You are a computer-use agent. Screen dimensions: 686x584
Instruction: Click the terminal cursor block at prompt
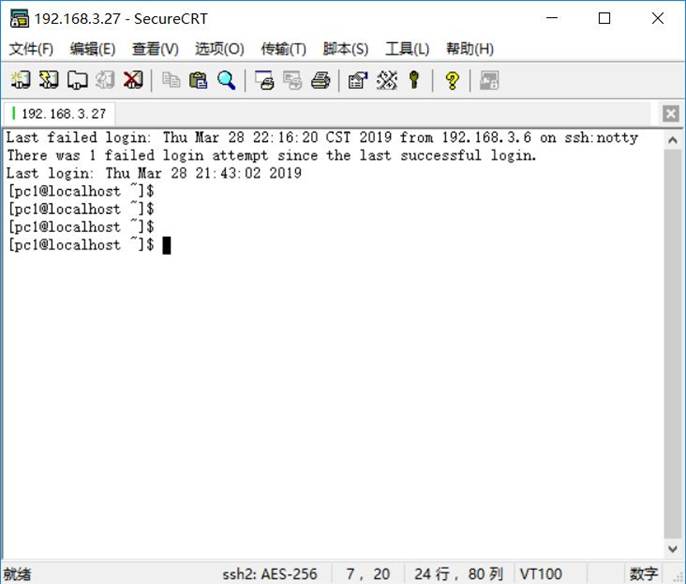coord(166,245)
